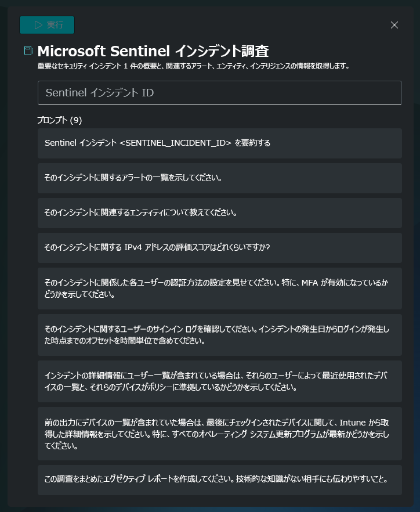The image size is (420, 512).
Task: Select the Intune device details prompt
Action: [220, 434]
